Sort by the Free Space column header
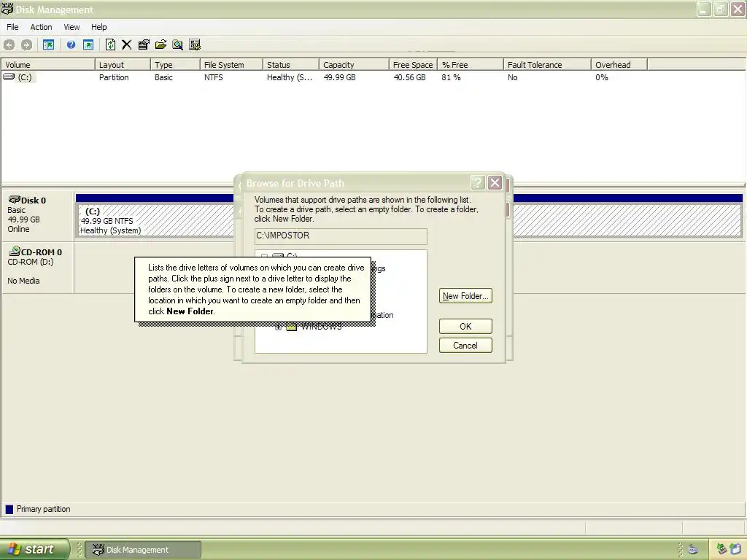This screenshot has height=560, width=747. tap(413, 65)
